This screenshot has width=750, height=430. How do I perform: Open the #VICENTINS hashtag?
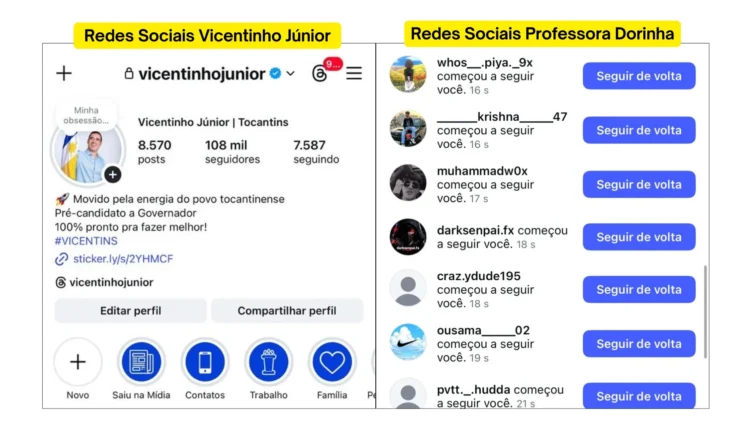click(86, 241)
